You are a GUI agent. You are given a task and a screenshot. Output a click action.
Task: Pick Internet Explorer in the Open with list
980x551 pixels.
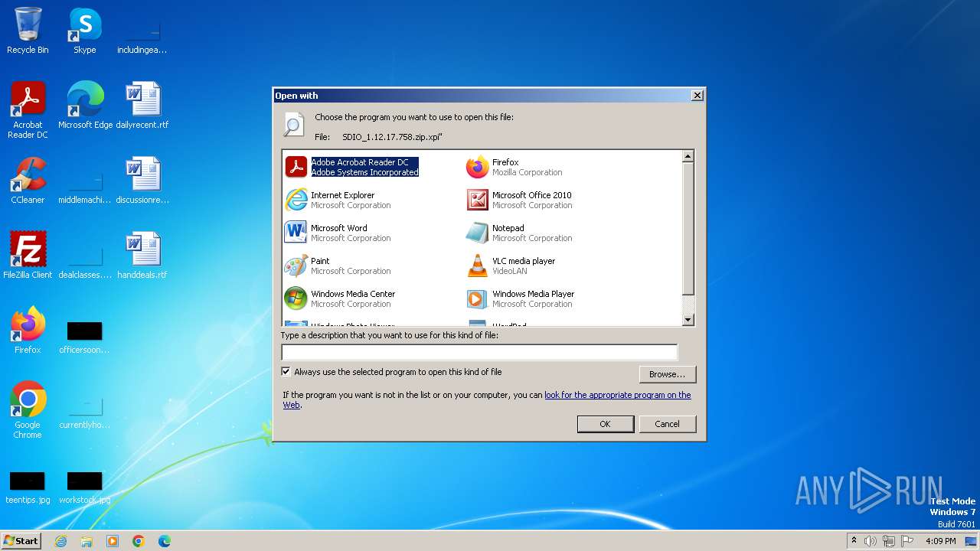coord(338,200)
